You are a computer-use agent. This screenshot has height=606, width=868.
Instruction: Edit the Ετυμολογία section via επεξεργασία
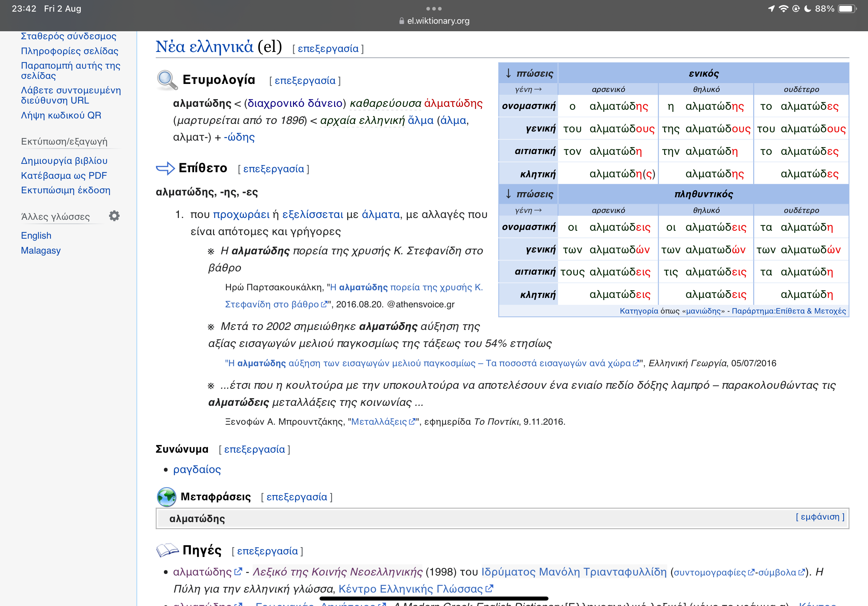(305, 80)
